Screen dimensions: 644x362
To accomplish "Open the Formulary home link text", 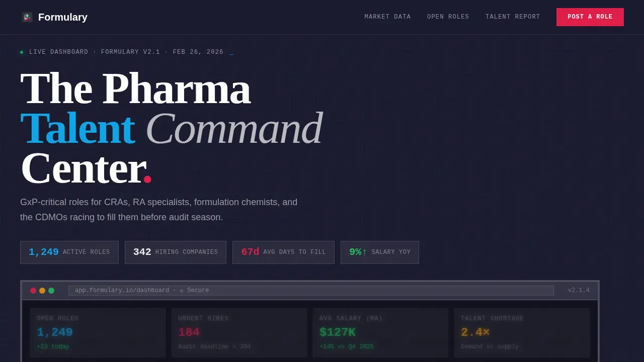I will [x=62, y=17].
